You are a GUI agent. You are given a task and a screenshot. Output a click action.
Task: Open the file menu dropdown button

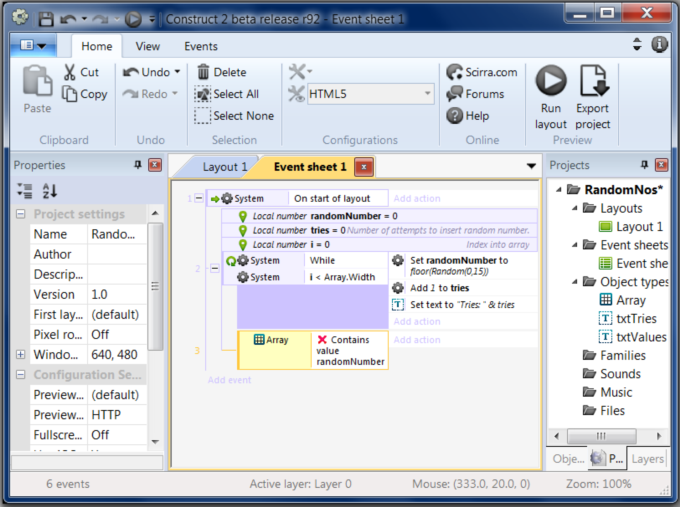point(33,45)
